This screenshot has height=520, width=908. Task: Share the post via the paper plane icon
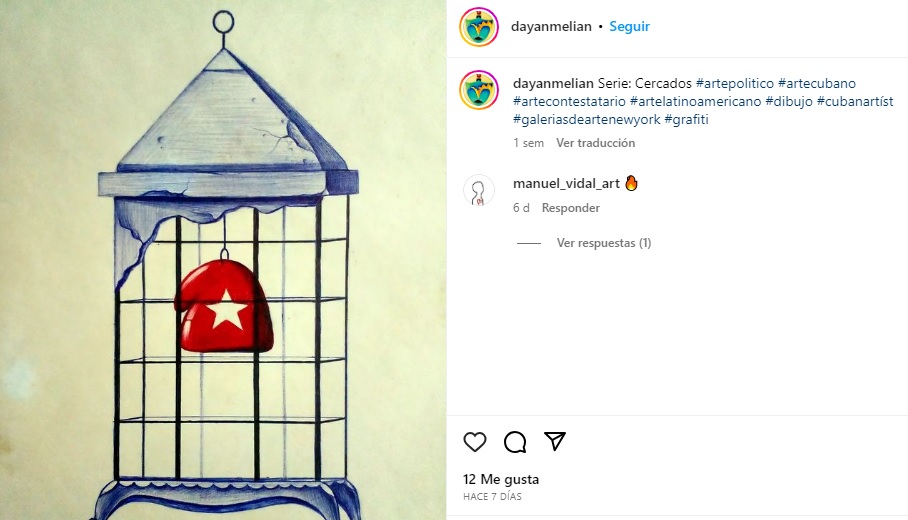coord(555,441)
